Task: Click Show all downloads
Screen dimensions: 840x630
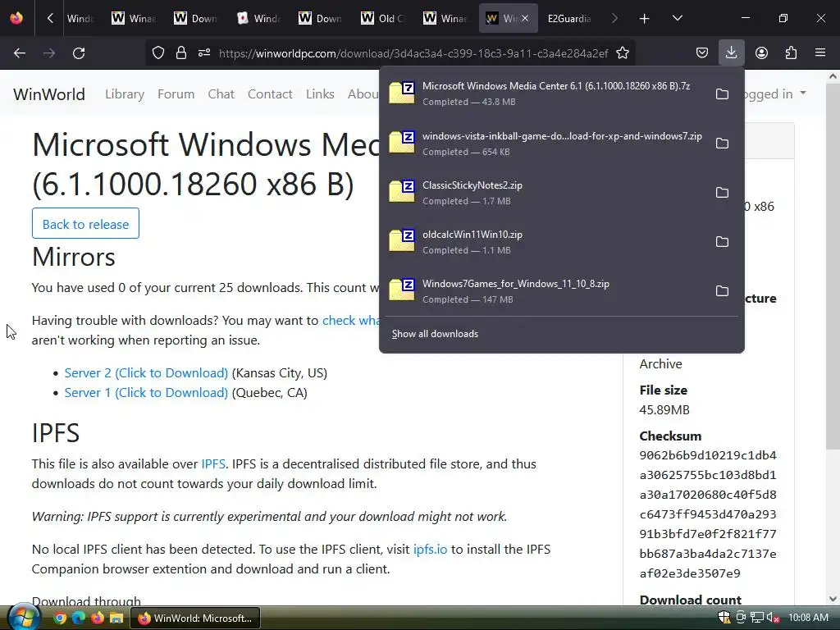Action: (435, 334)
